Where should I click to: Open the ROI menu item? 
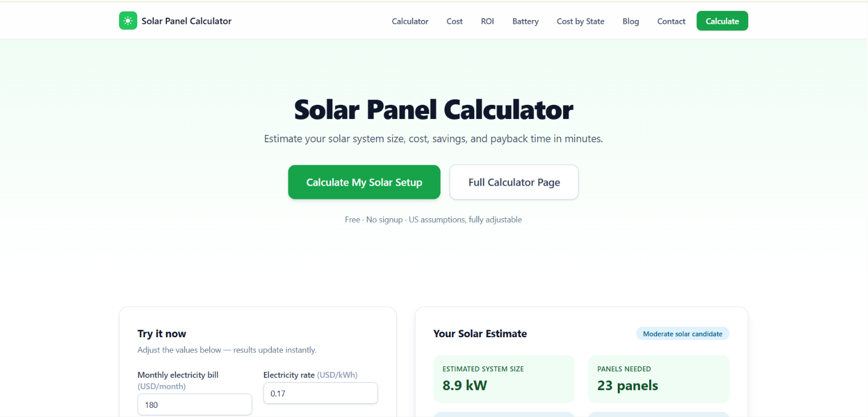(x=487, y=21)
